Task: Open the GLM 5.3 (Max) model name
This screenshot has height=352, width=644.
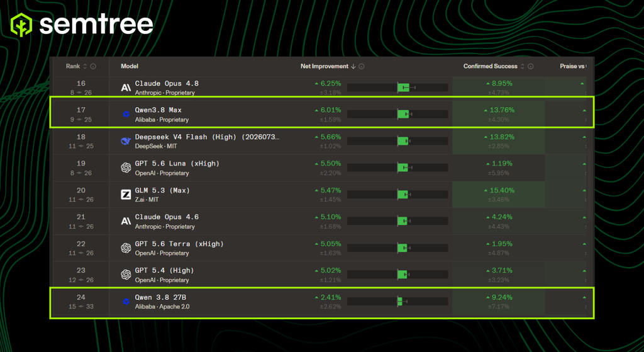Action: tap(162, 190)
